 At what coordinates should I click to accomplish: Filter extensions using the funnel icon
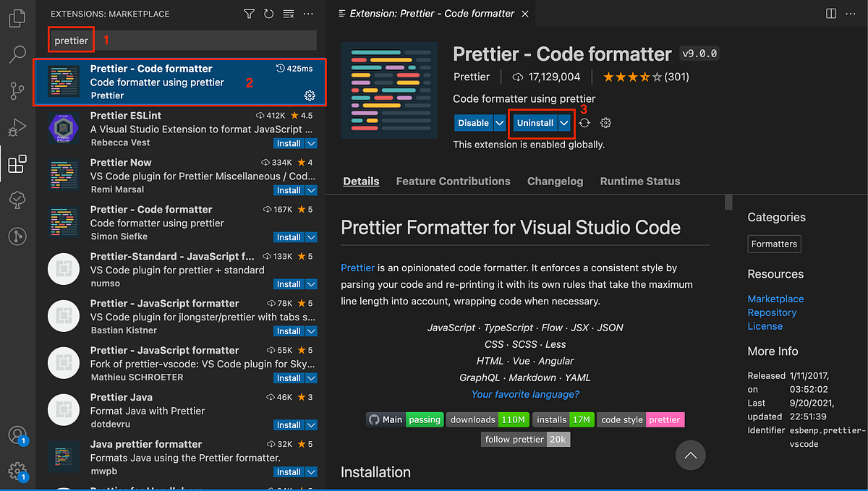pyautogui.click(x=250, y=14)
